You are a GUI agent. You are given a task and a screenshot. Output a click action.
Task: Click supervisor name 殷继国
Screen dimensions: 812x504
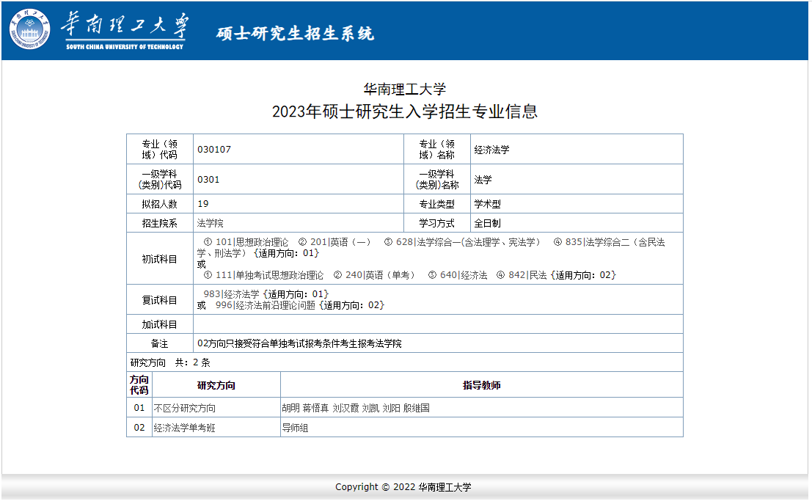pos(417,408)
